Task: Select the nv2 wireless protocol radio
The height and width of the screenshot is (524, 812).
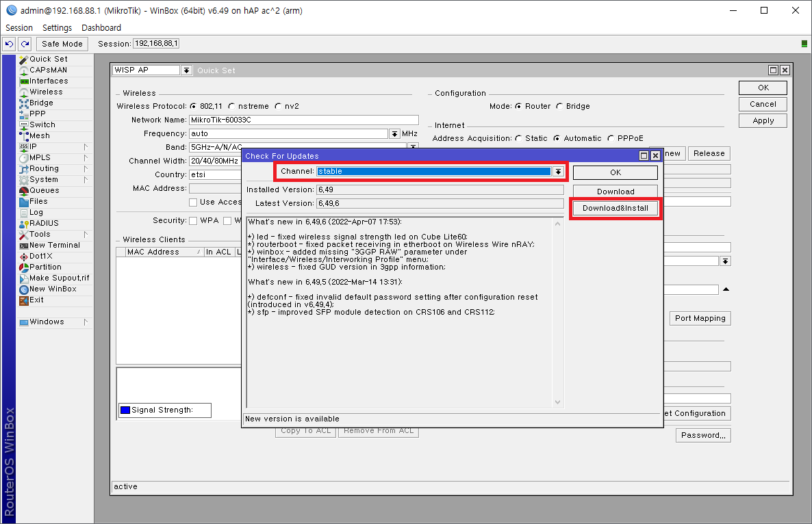Action: coord(278,106)
